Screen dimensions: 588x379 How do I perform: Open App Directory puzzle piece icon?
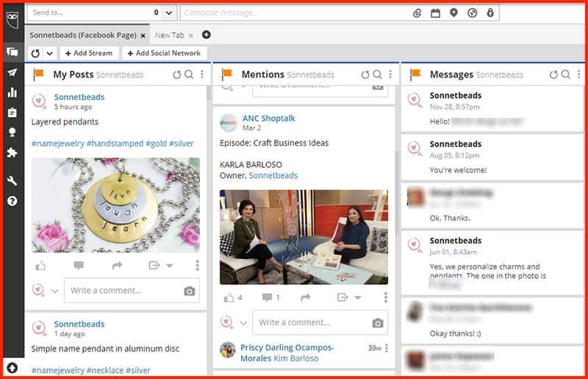tap(12, 152)
